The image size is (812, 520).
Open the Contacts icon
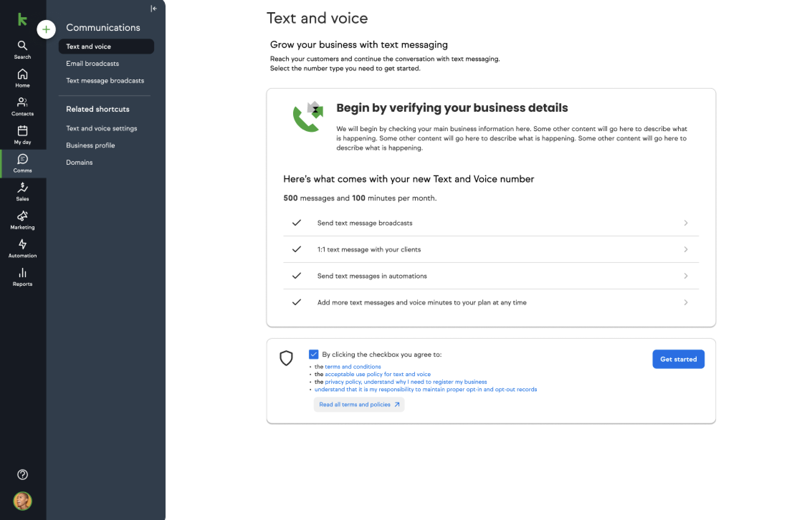[22, 102]
